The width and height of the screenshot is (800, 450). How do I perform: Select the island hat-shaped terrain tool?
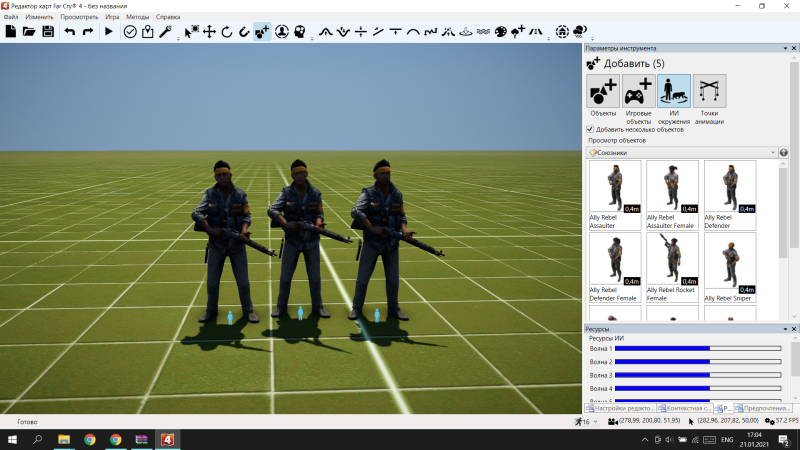pyautogui.click(x=466, y=32)
